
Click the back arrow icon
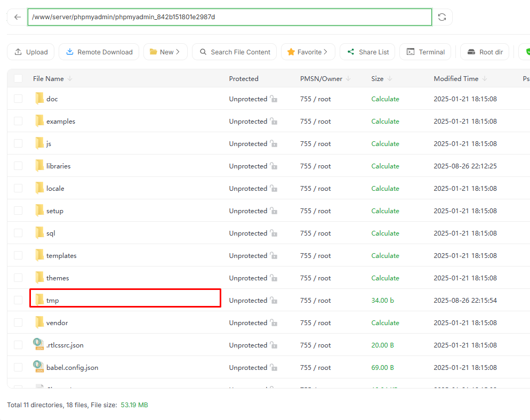pos(18,17)
